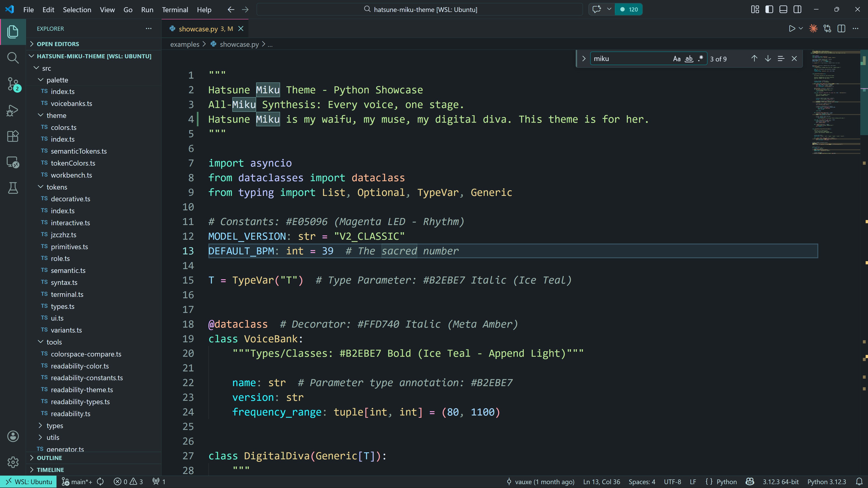The width and height of the screenshot is (868, 488).
Task: Open the Testing (beaker) view
Action: (13, 188)
